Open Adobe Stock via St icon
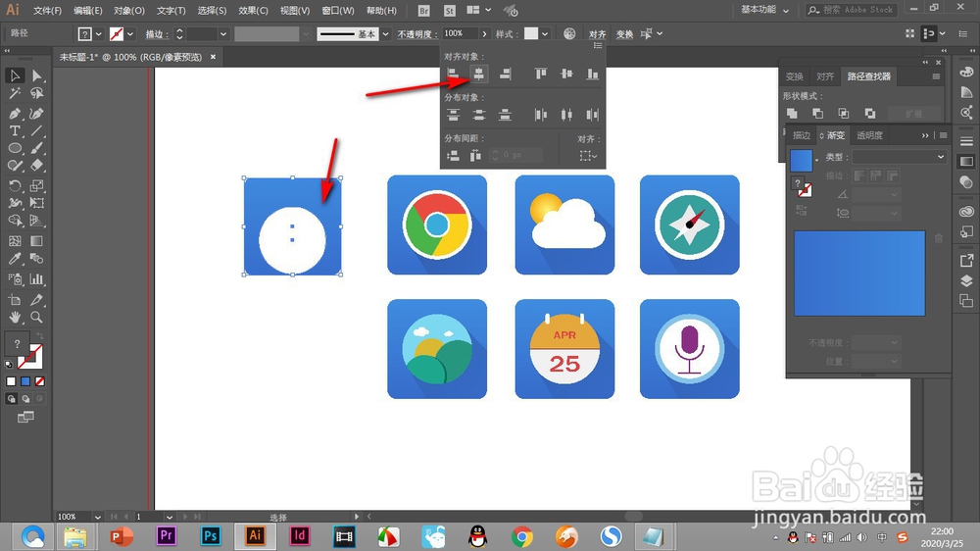This screenshot has width=980, height=551. [450, 11]
